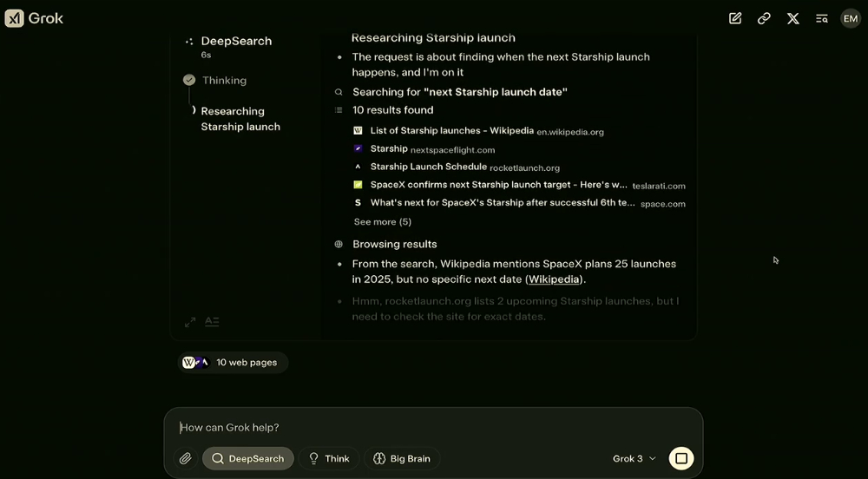The image size is (868, 479).
Task: Attach a file with paperclip icon
Action: 186,458
